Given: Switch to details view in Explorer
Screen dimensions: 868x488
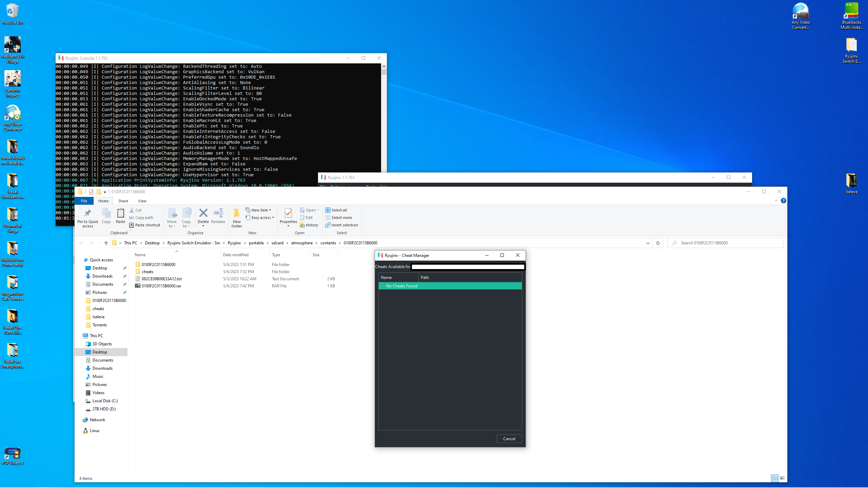Looking at the screenshot, I should (775, 478).
